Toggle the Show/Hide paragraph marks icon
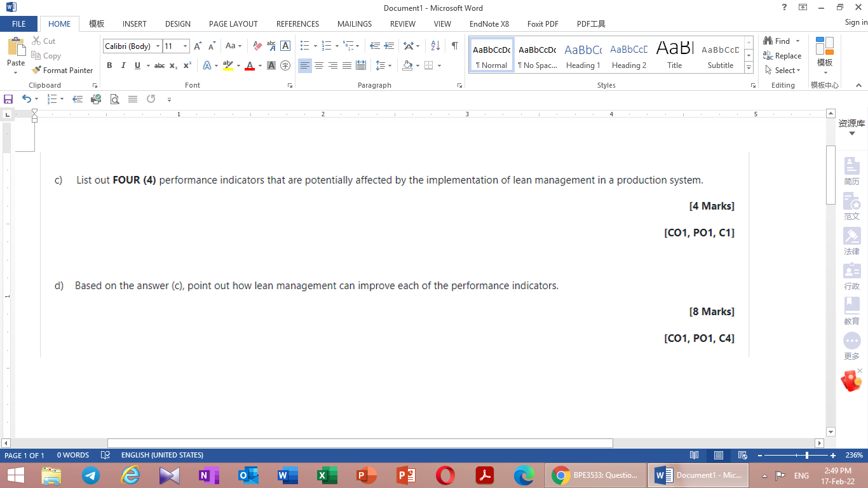 [x=454, y=46]
